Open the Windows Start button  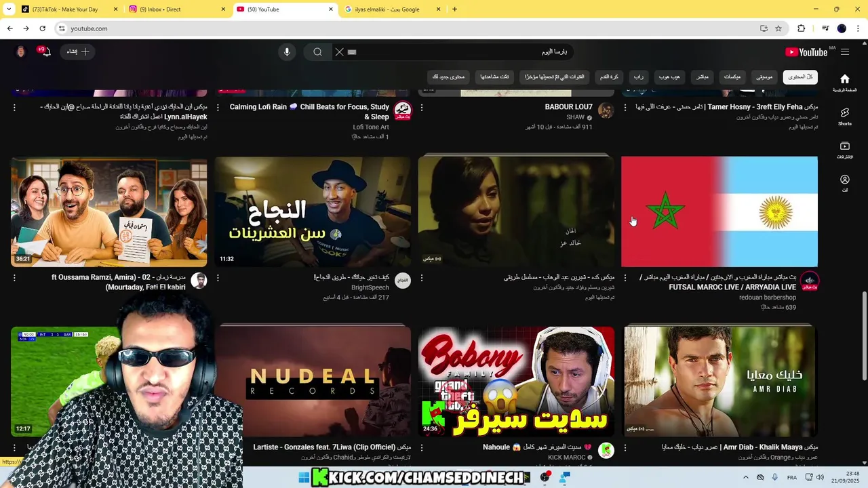pos(304,478)
